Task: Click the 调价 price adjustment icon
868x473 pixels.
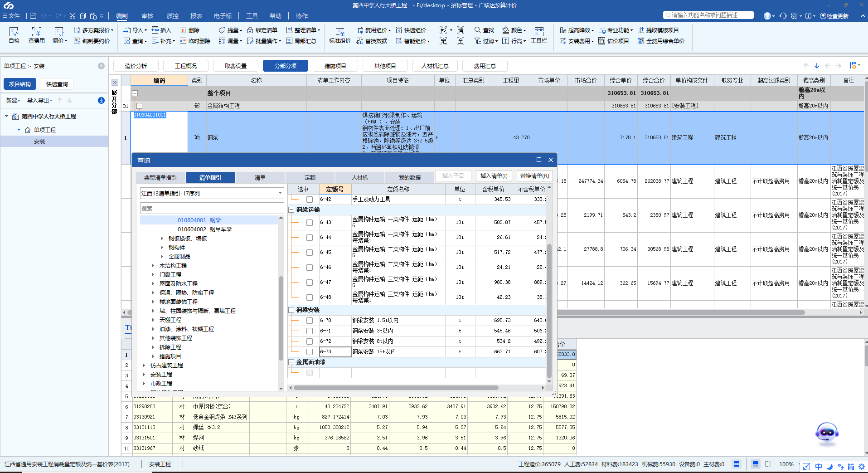Action: [59, 35]
